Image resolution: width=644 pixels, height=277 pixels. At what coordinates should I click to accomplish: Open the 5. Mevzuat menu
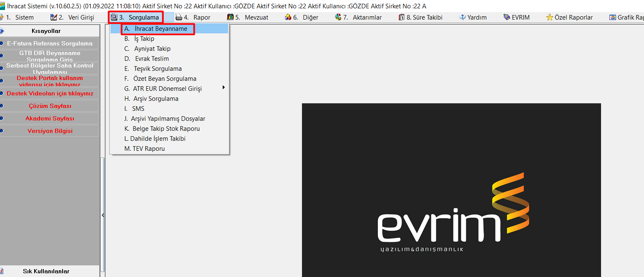pyautogui.click(x=248, y=17)
